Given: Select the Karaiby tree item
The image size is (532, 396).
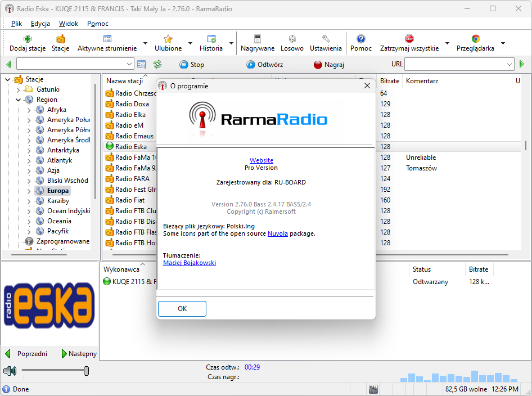Looking at the screenshot, I should (x=58, y=201).
